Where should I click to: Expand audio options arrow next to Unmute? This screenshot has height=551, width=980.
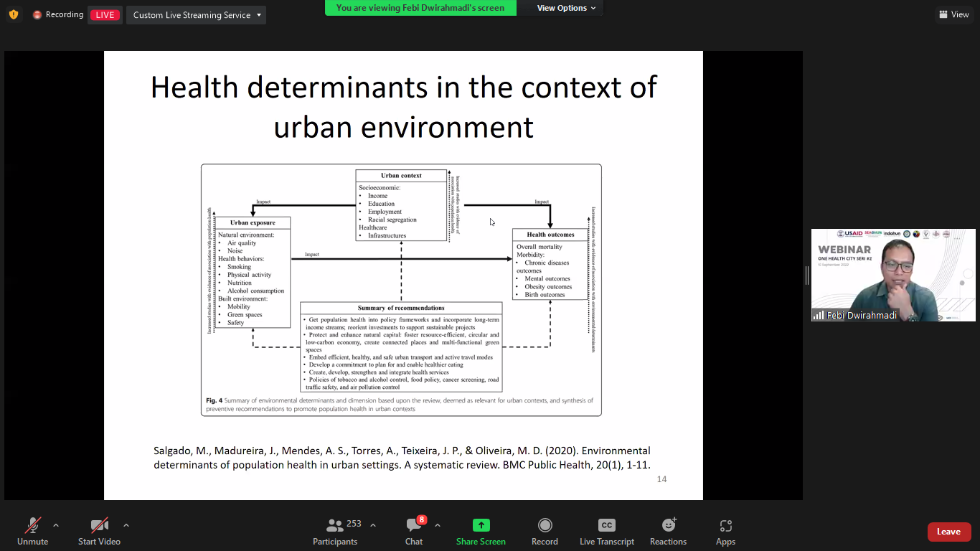point(56,525)
